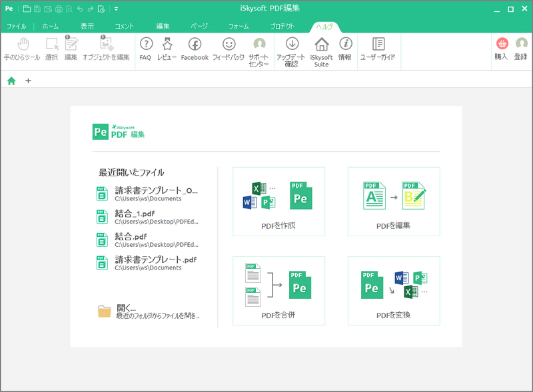Click the PDFを変換 tile

coord(394,291)
